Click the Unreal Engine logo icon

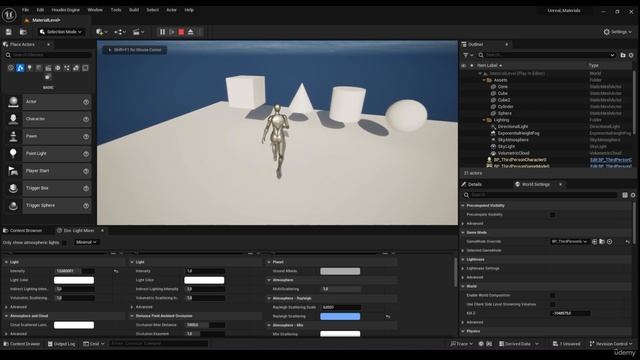coord(9,15)
